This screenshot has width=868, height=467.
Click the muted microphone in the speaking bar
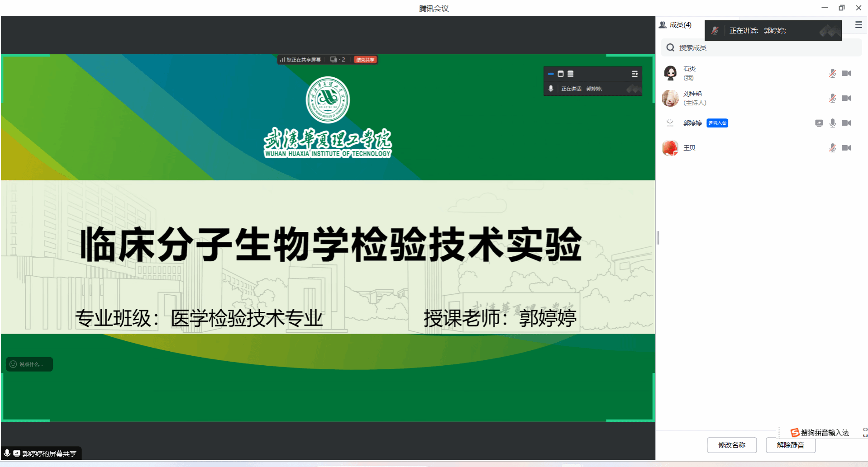click(x=715, y=31)
